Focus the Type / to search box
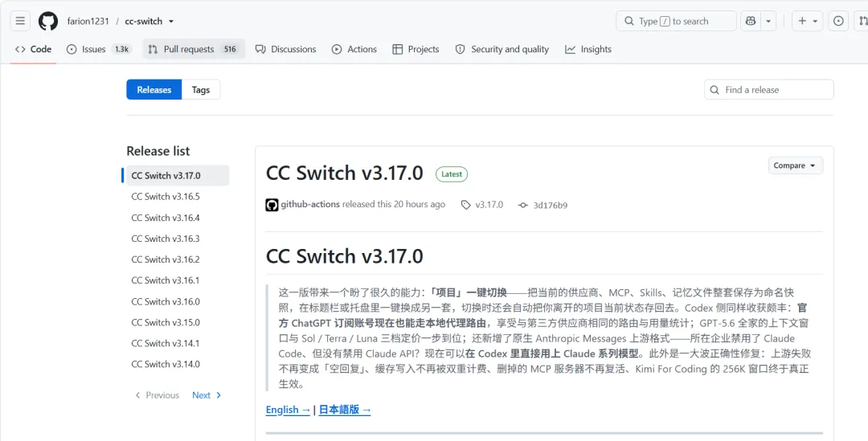868x441 pixels. tap(676, 21)
